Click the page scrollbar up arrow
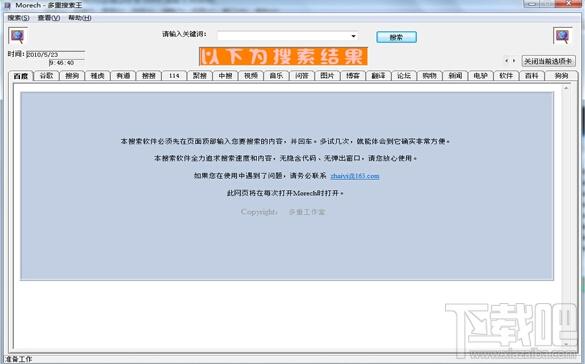This screenshot has width=585, height=364. click(566, 88)
